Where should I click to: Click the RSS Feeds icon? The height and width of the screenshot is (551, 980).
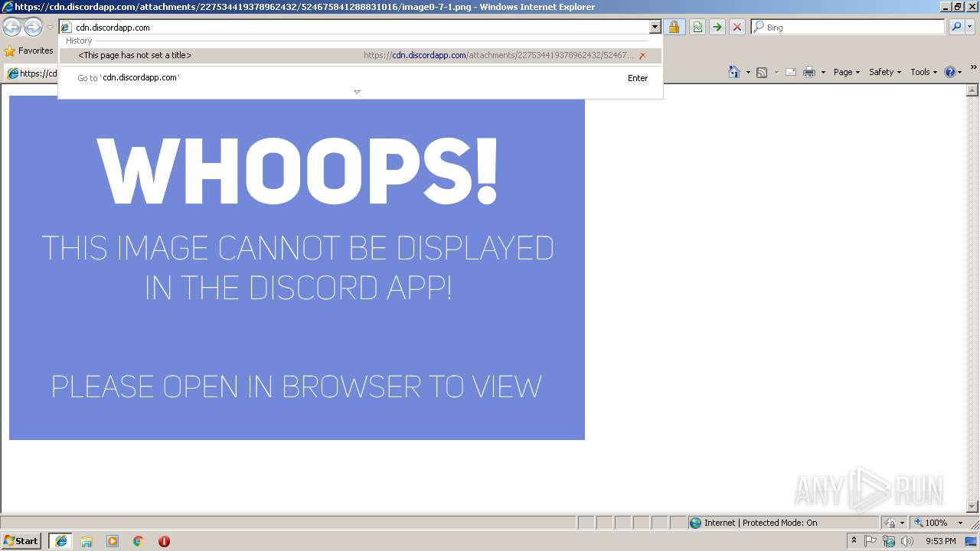[x=762, y=72]
